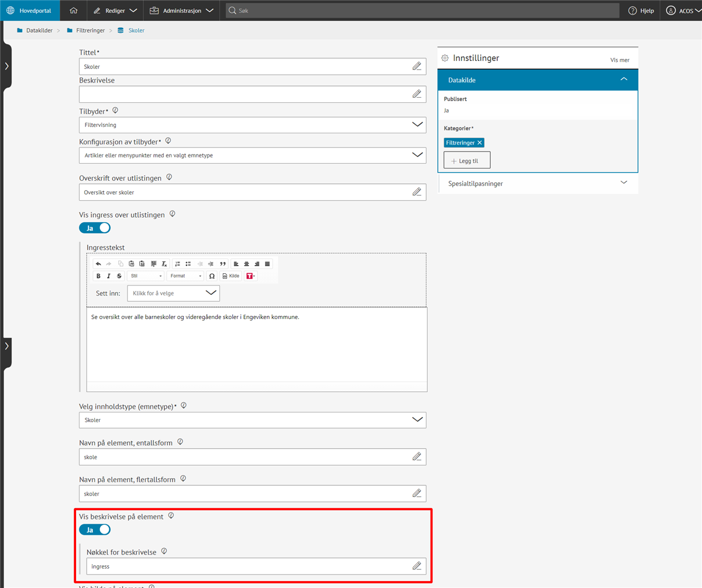Insert a numbered list in the editor
This screenshot has width=702, height=588.
pos(178,264)
